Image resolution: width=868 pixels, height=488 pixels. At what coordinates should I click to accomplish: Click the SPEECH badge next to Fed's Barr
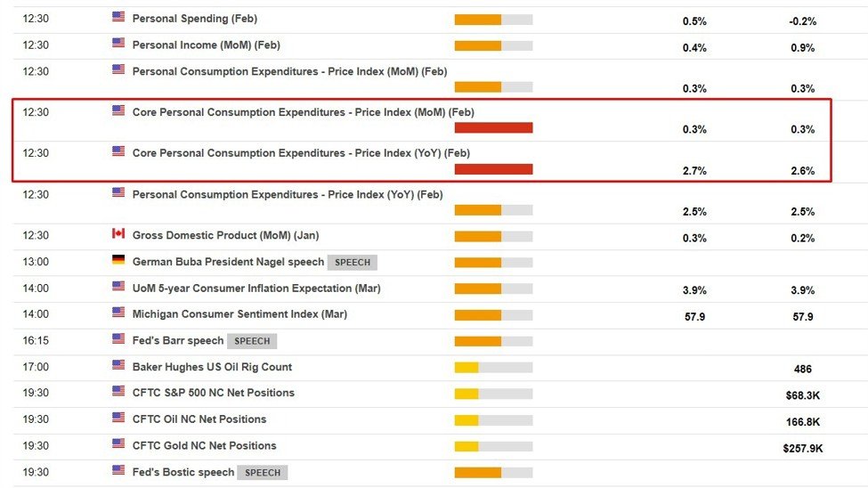(x=252, y=341)
